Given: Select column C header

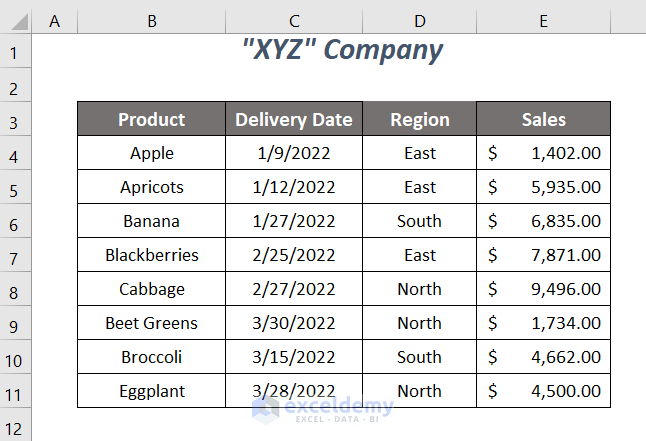Looking at the screenshot, I should 293,20.
